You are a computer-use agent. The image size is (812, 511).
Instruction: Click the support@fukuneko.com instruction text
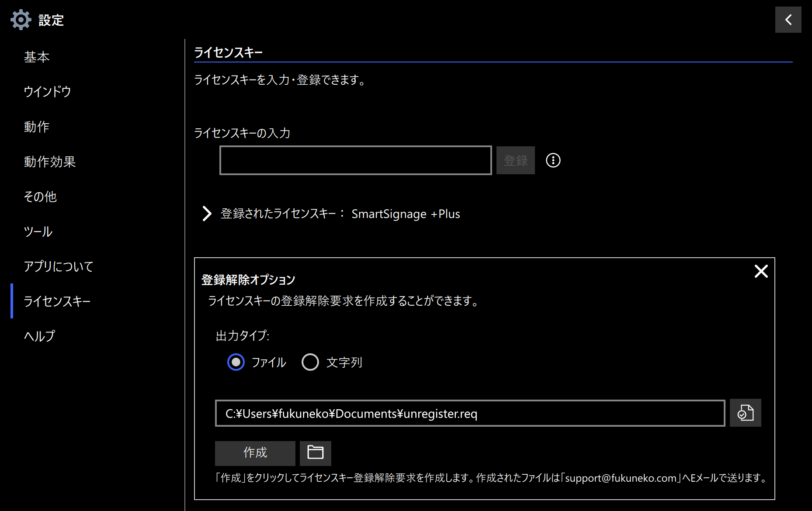click(x=491, y=478)
